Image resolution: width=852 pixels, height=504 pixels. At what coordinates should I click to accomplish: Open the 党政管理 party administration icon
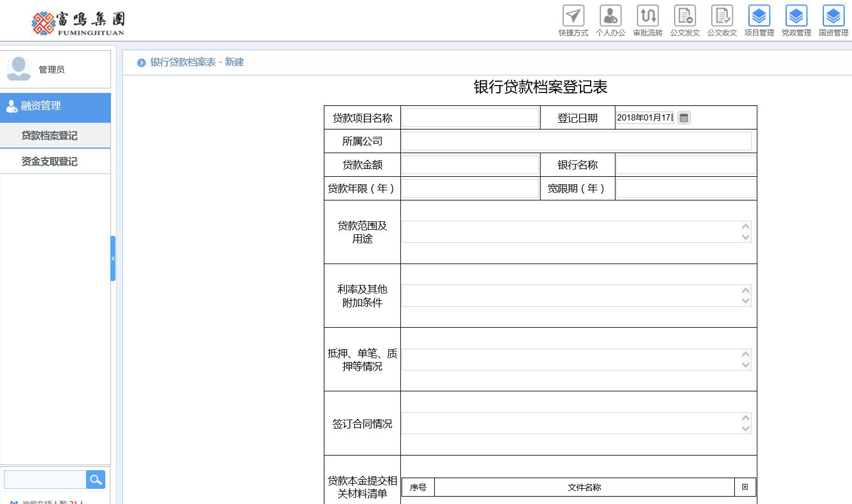796,16
